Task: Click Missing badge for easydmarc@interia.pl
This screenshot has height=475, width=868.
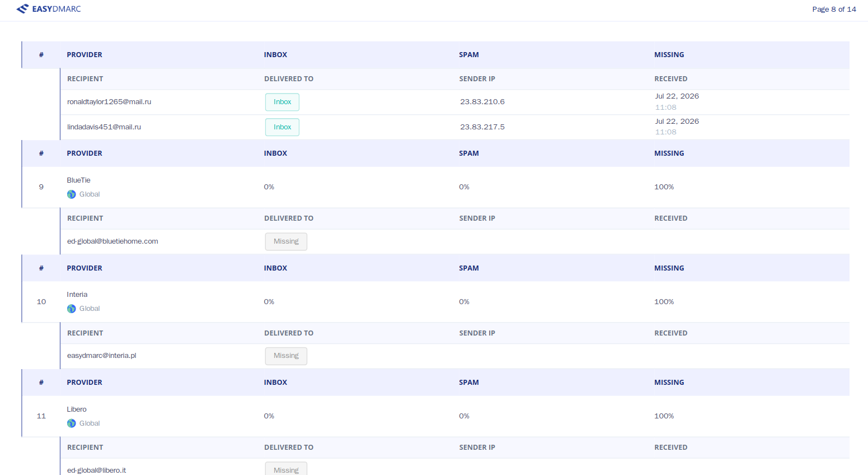Action: (x=286, y=356)
